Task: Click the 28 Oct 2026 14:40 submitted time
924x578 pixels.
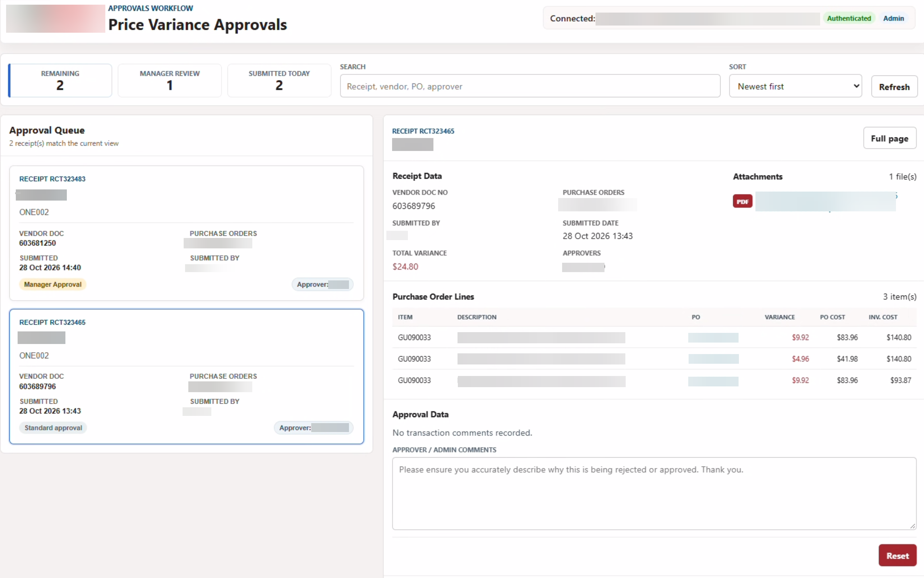Action: click(50, 267)
